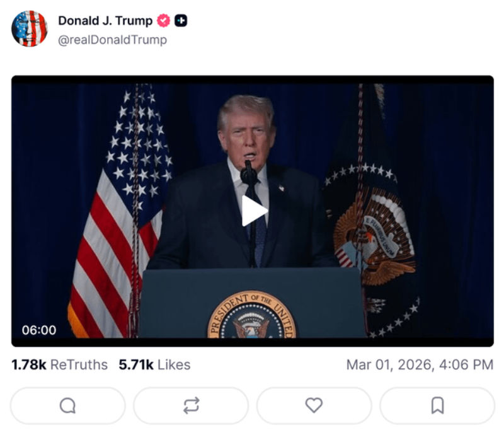
Task: View the 5.71k Likes list
Action: (x=154, y=365)
